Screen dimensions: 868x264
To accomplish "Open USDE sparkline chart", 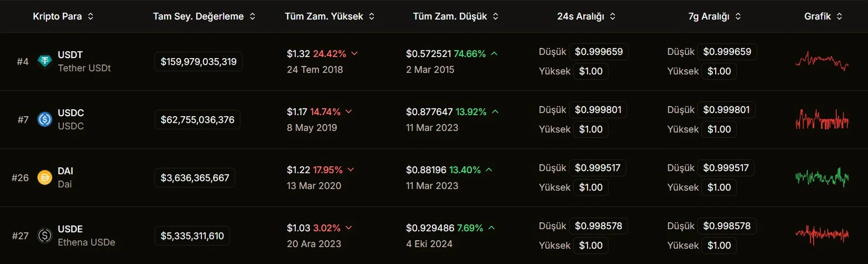I will tap(822, 236).
